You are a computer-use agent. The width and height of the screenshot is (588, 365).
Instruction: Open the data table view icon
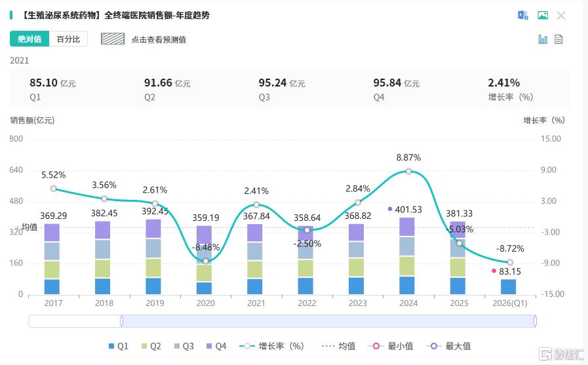pyautogui.click(x=559, y=39)
